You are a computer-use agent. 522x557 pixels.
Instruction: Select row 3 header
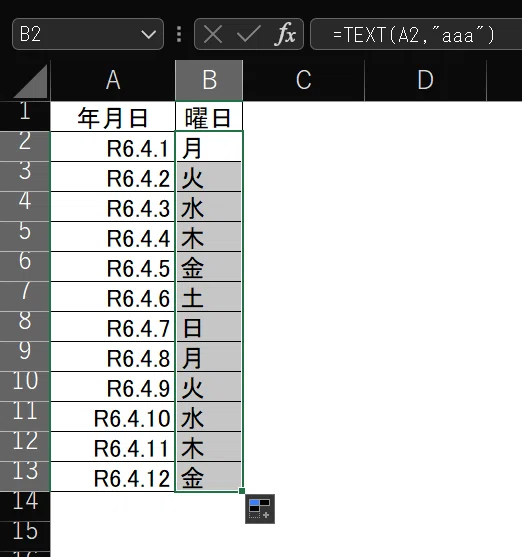25,176
